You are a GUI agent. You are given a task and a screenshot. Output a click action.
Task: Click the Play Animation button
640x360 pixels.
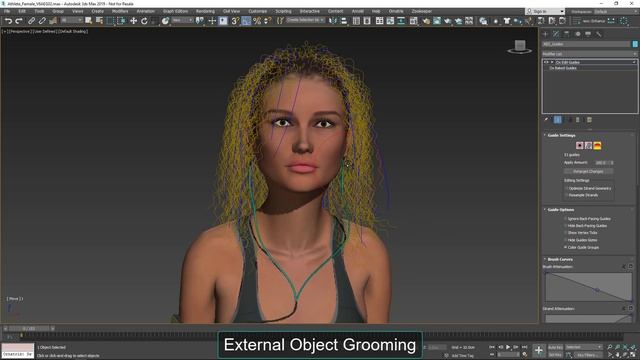(508, 347)
